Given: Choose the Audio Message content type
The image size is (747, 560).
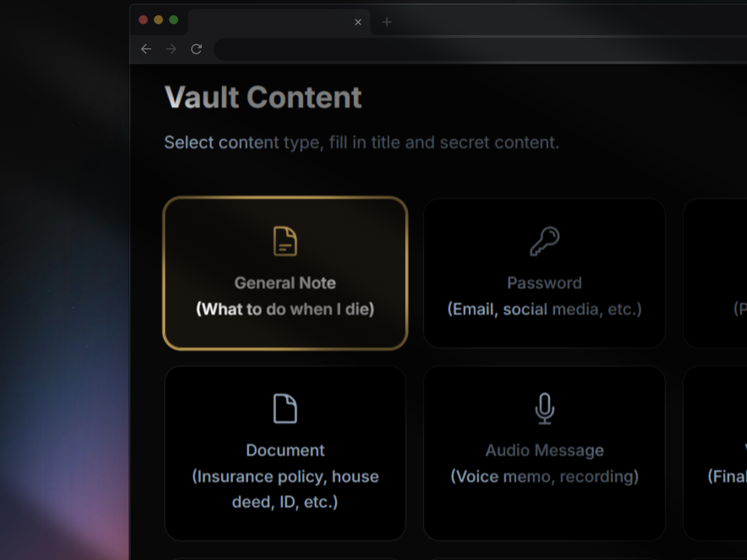Looking at the screenshot, I should coord(544,451).
